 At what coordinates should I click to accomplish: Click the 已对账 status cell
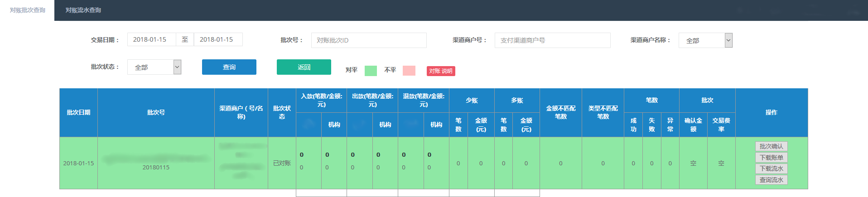tap(282, 163)
